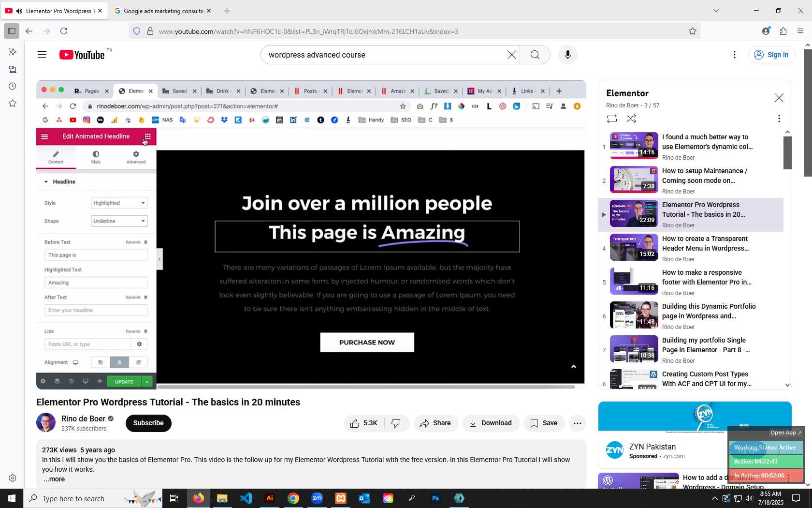Show hidden system tray icons
Viewport: 812px width, 508px height.
[x=714, y=498]
